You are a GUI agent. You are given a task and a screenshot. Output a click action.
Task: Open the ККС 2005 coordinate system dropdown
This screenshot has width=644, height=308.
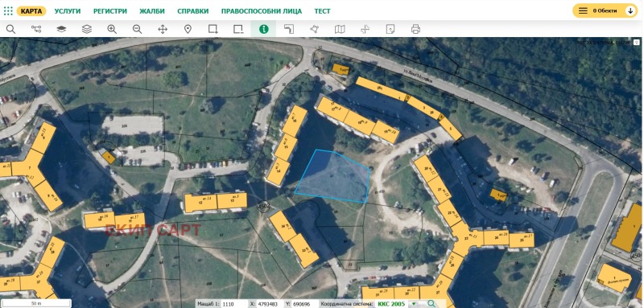click(397, 304)
